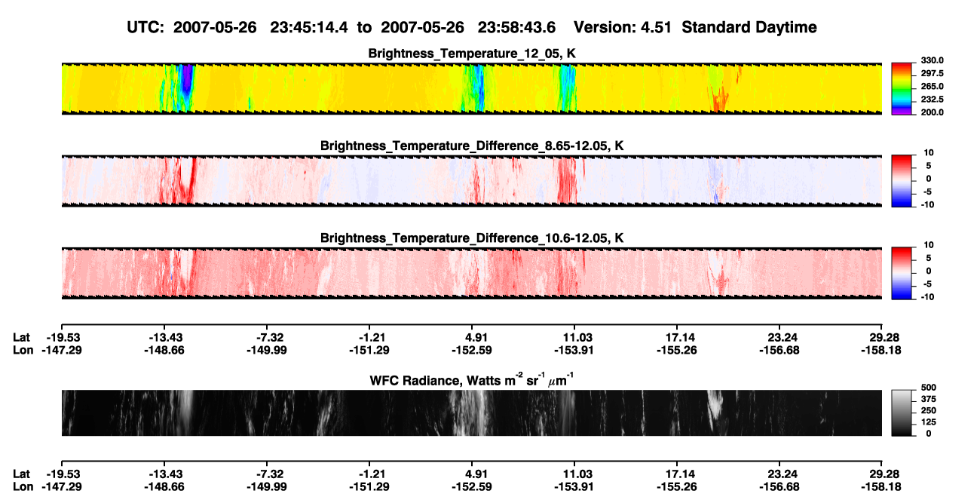Click Lon -158.18 on axis below WFC Radiance
The height and width of the screenshot is (503, 980).
click(883, 487)
